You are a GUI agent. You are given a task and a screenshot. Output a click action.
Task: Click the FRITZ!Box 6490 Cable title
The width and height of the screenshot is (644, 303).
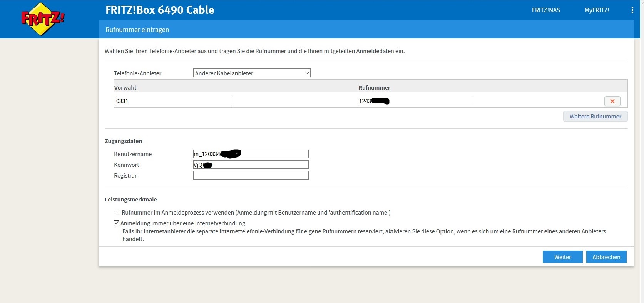(x=160, y=10)
